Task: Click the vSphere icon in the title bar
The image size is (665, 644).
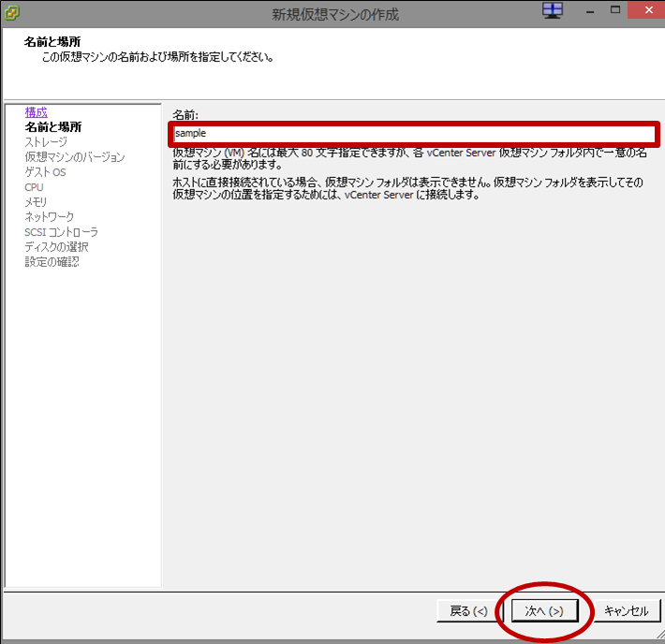Action: 11,13
